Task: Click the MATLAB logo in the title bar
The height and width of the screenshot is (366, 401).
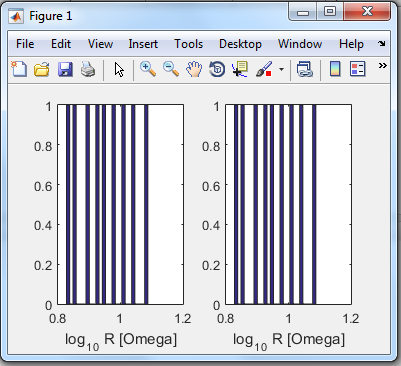Action: 17,16
